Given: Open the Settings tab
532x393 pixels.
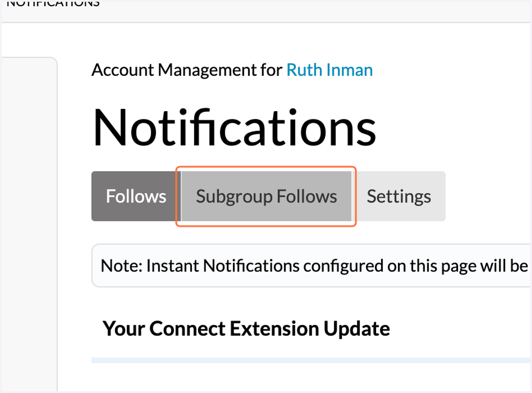Looking at the screenshot, I should coord(399,196).
